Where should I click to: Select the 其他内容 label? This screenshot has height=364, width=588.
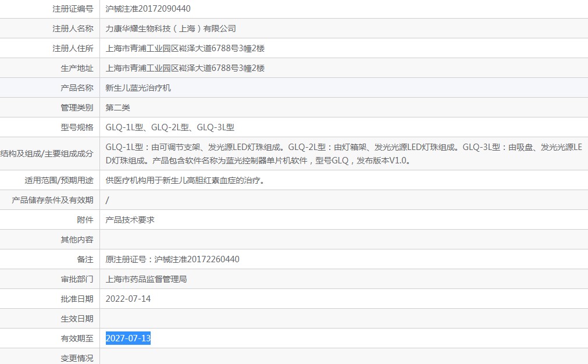77,240
